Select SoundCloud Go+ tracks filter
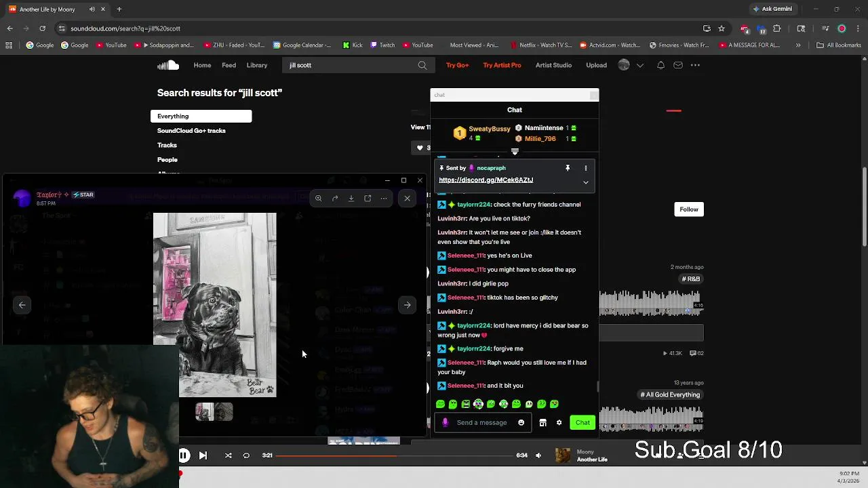Image resolution: width=868 pixels, height=488 pixels. pyautogui.click(x=191, y=131)
